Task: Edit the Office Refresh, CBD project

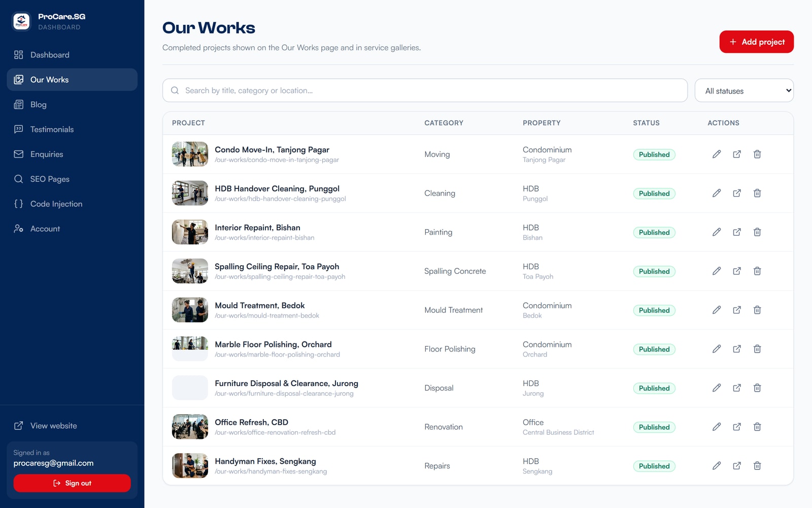Action: 717,427
